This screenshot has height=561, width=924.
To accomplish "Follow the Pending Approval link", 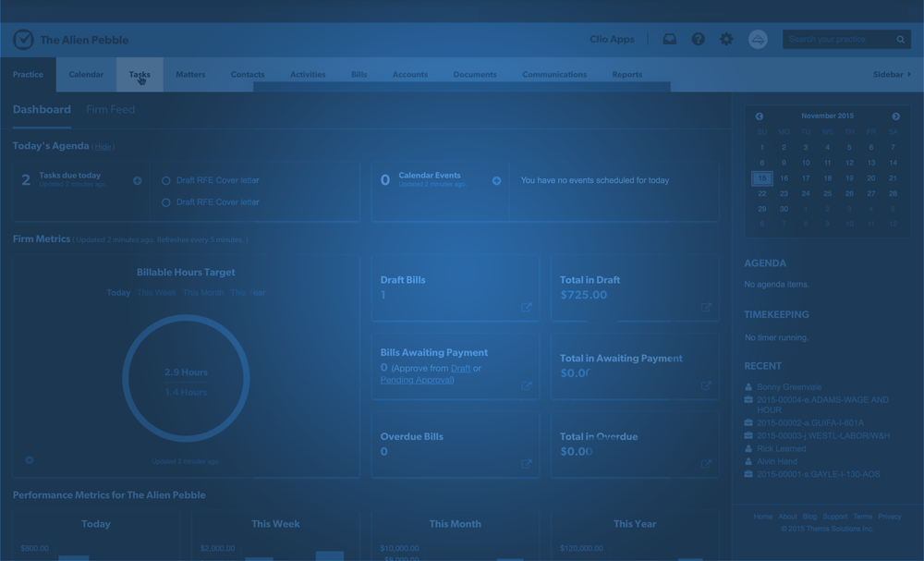I will pos(416,380).
